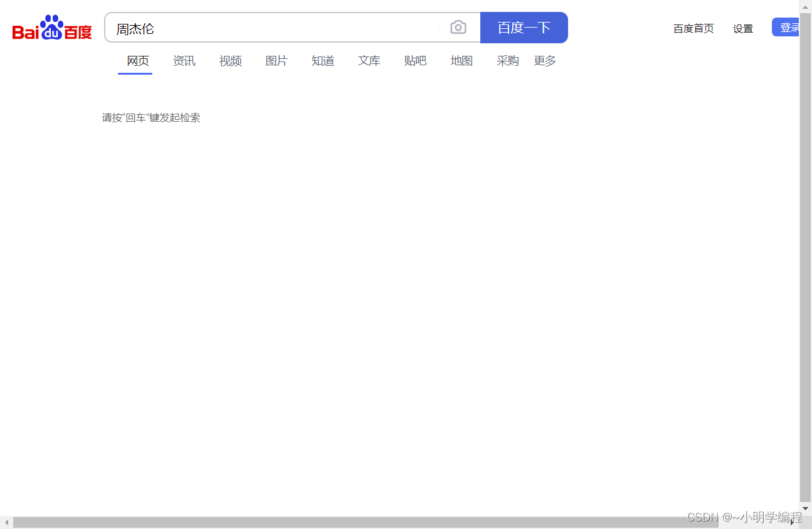Open the 贴吧 tab
Viewport: 812px width, 529px height.
click(x=415, y=61)
